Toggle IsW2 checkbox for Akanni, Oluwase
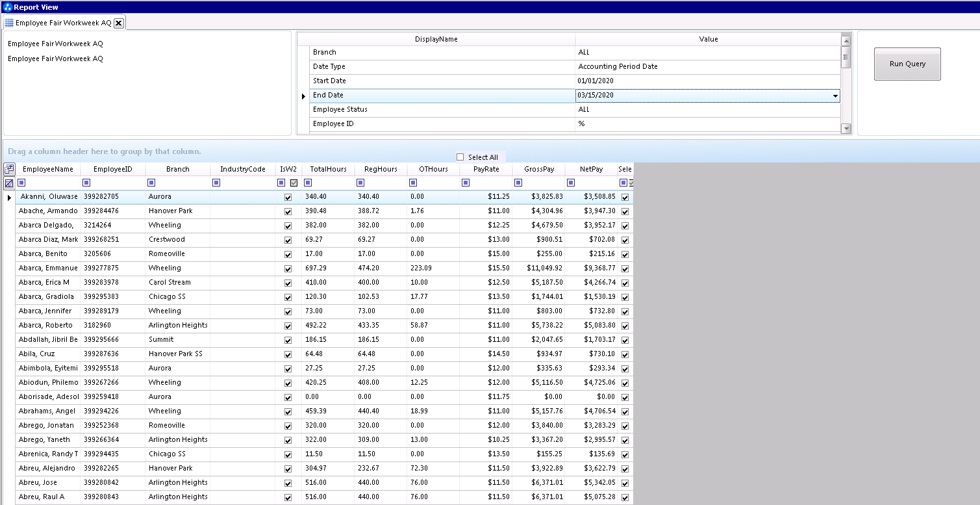The height and width of the screenshot is (505, 980). pyautogui.click(x=288, y=198)
